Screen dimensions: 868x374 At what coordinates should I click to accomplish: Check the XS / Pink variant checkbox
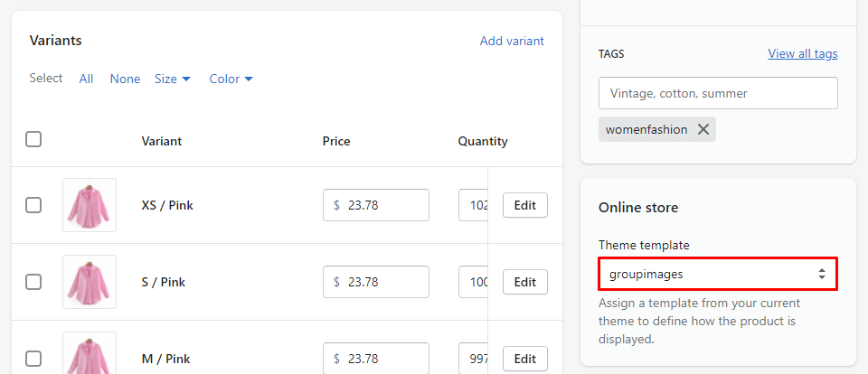(33, 205)
